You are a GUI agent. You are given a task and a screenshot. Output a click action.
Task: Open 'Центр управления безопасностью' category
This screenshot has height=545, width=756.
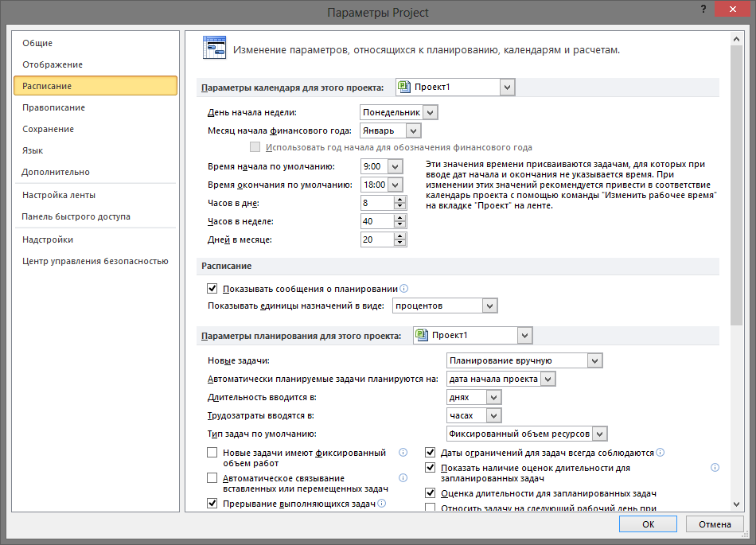click(x=95, y=261)
